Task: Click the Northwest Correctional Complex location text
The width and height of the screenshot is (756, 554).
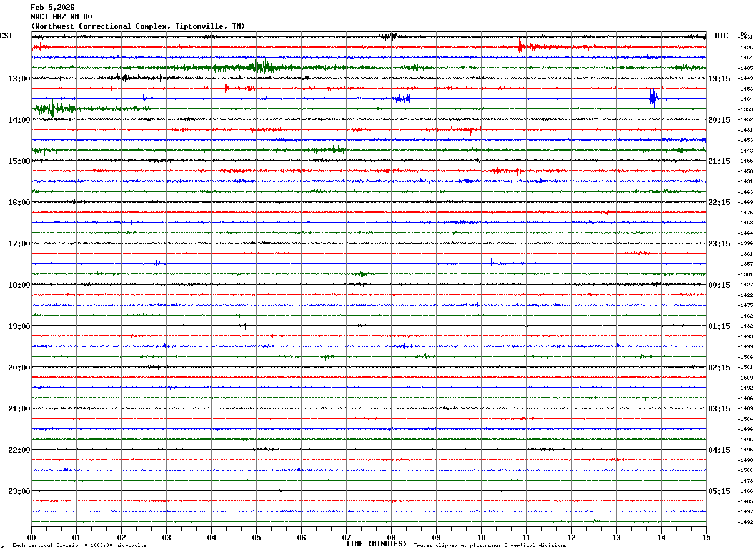Action: 137,26
